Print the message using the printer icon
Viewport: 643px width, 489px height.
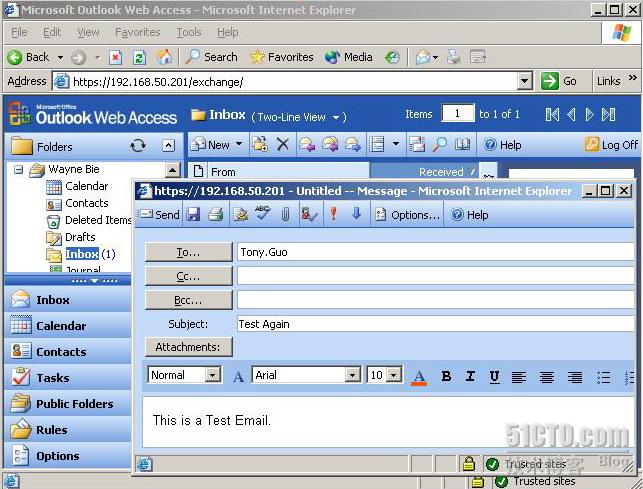215,214
